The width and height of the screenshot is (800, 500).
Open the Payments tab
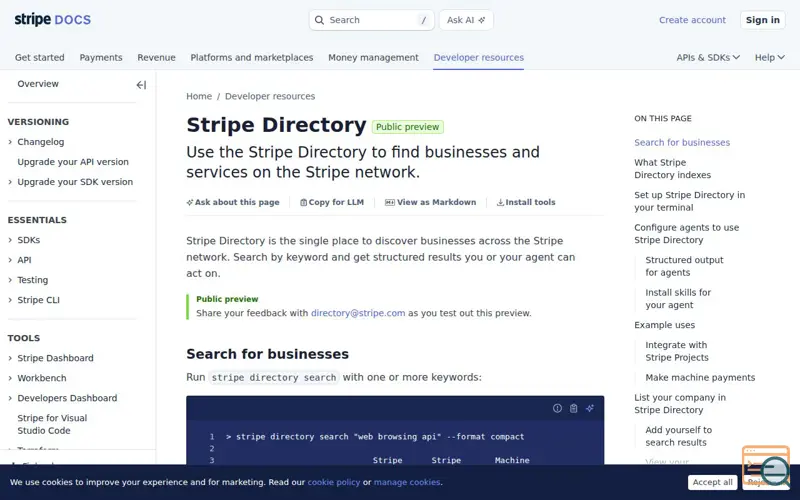(101, 58)
